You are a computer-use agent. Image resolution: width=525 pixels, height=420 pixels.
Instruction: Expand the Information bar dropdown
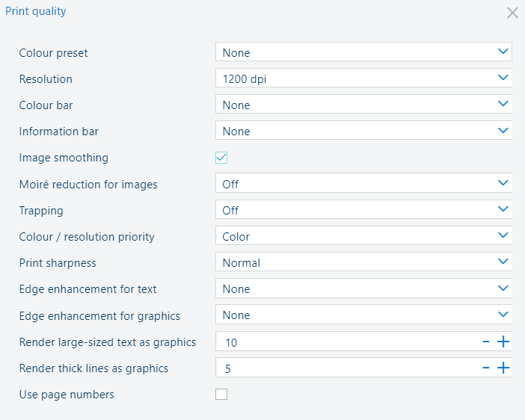(x=363, y=130)
